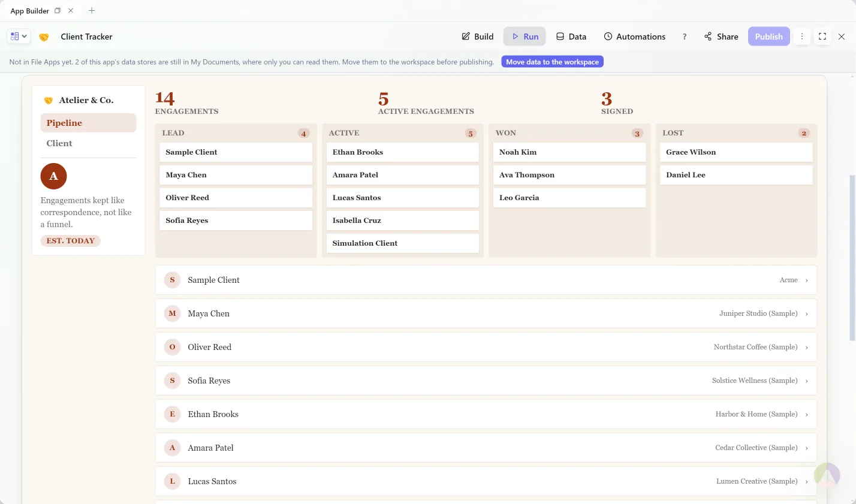Click the Share button
The height and width of the screenshot is (504, 856).
[x=721, y=37]
